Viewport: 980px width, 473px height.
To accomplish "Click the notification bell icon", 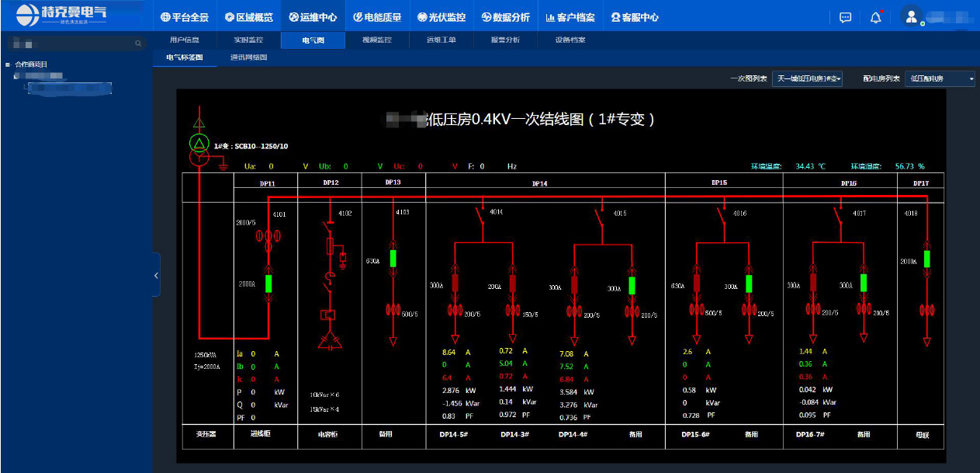I will tap(875, 17).
